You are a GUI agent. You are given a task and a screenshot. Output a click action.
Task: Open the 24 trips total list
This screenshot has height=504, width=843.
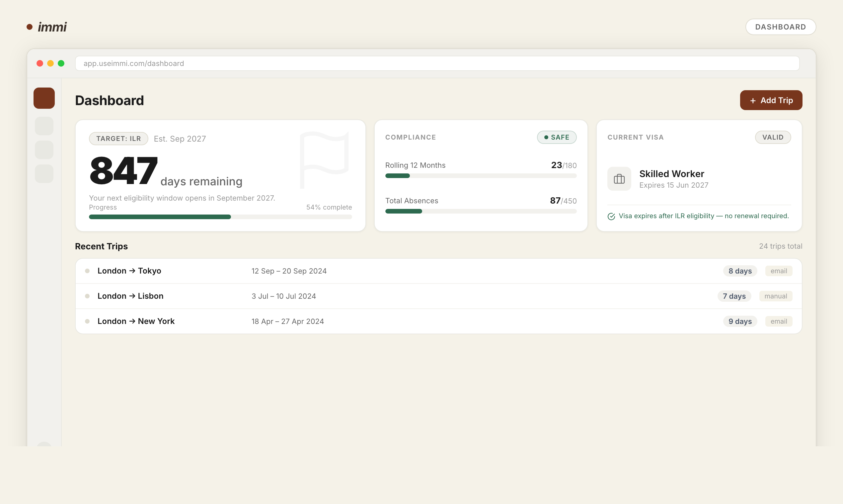(x=781, y=246)
